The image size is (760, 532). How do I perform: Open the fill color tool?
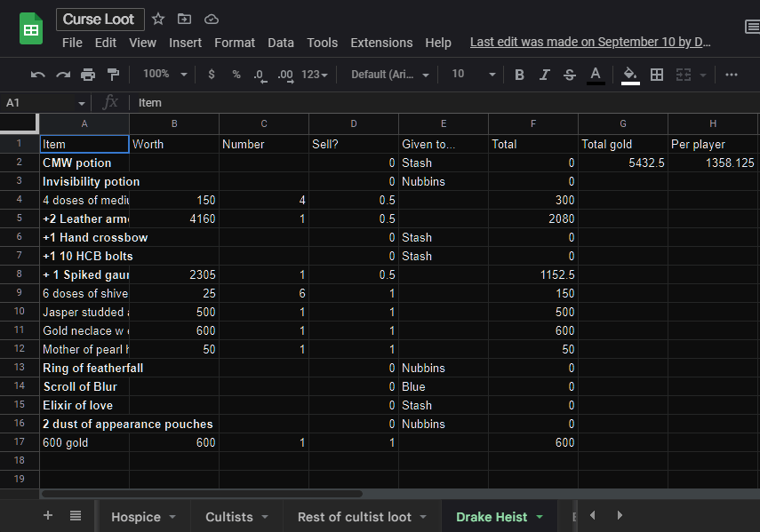click(629, 75)
